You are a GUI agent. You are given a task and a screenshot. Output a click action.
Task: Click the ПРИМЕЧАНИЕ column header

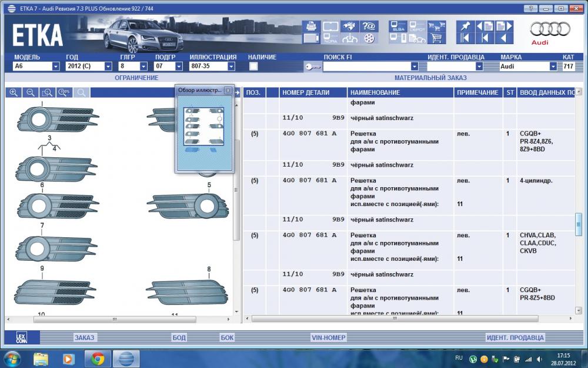pyautogui.click(x=477, y=92)
